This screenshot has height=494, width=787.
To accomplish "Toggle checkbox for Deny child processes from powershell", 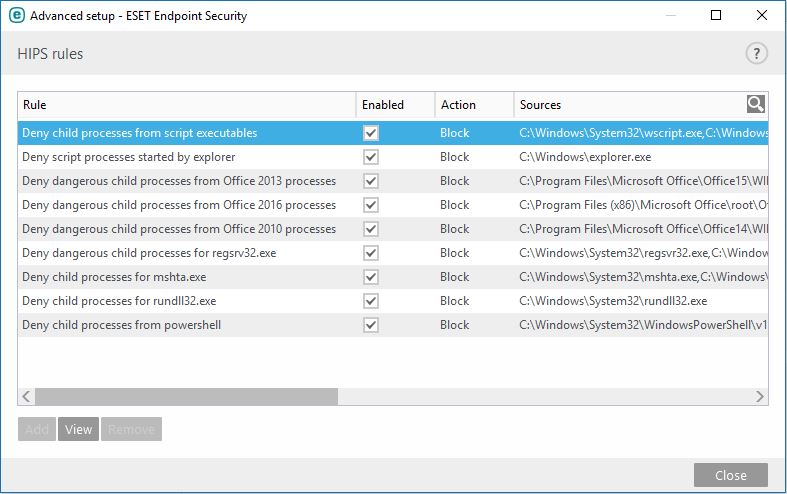I will coord(371,325).
